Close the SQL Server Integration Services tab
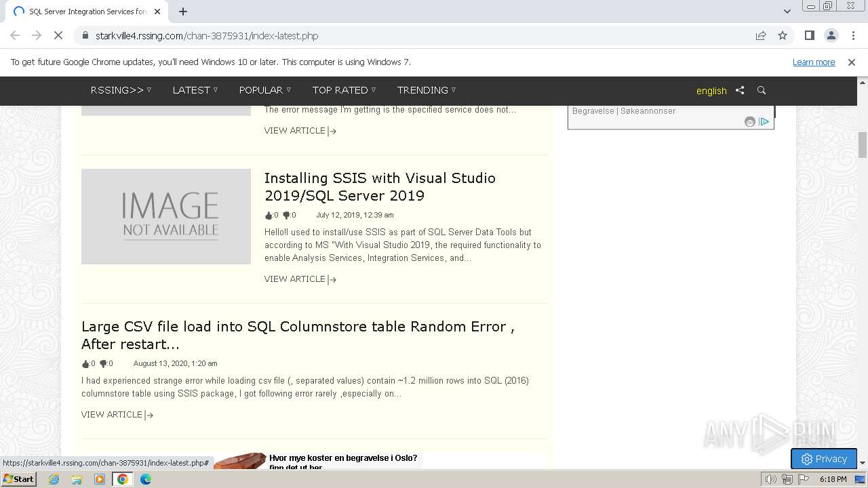The height and width of the screenshot is (488, 868). (157, 12)
